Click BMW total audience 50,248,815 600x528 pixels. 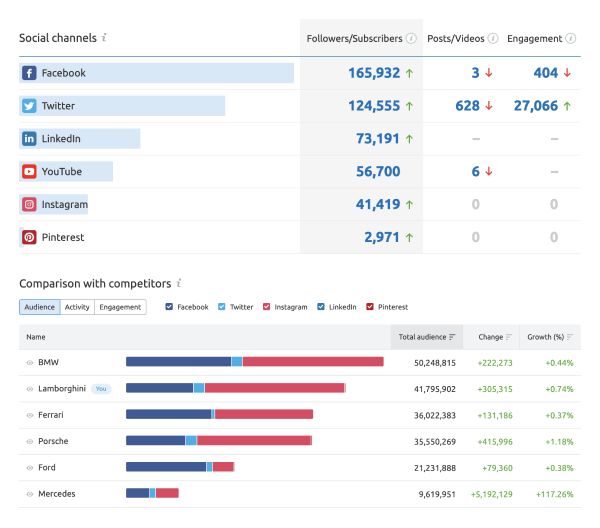coord(435,363)
